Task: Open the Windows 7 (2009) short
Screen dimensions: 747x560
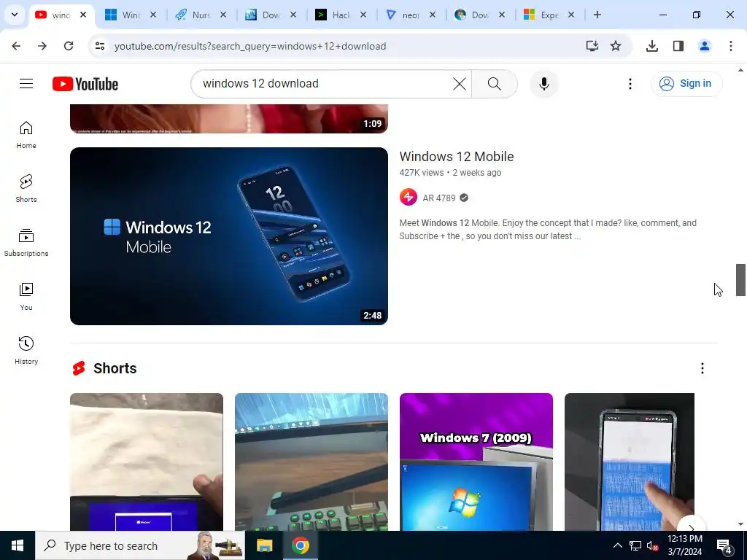Action: (476, 462)
